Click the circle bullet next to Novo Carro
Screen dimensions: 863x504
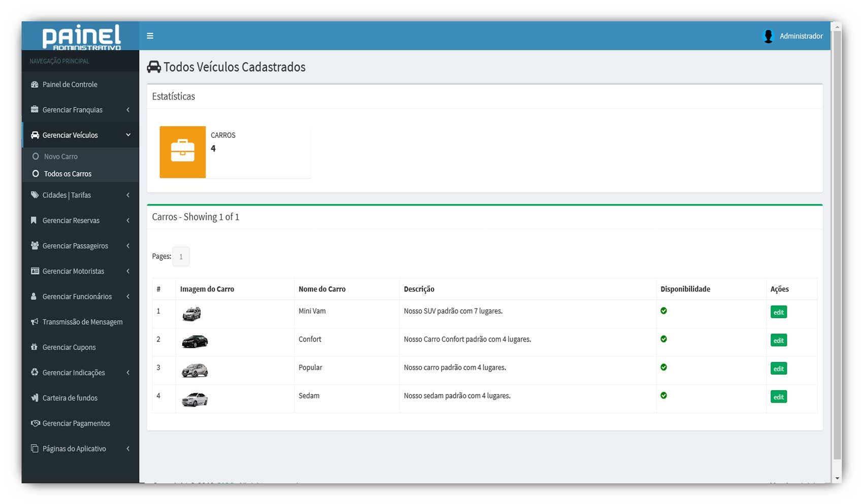pos(36,156)
